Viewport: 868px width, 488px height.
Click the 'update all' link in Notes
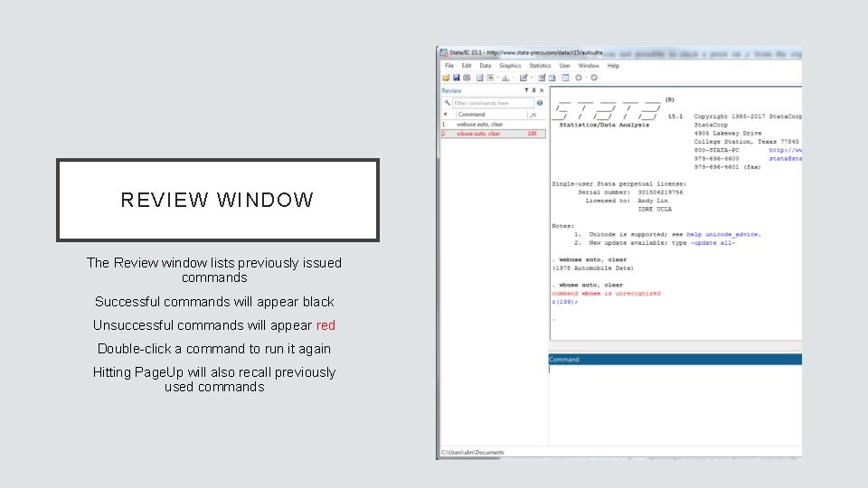[x=712, y=243]
